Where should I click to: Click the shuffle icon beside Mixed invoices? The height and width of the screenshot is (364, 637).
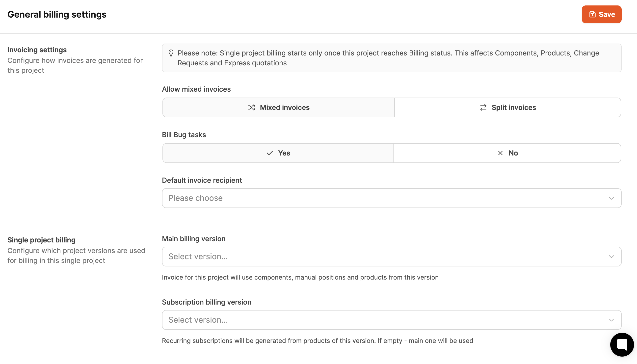pos(251,107)
